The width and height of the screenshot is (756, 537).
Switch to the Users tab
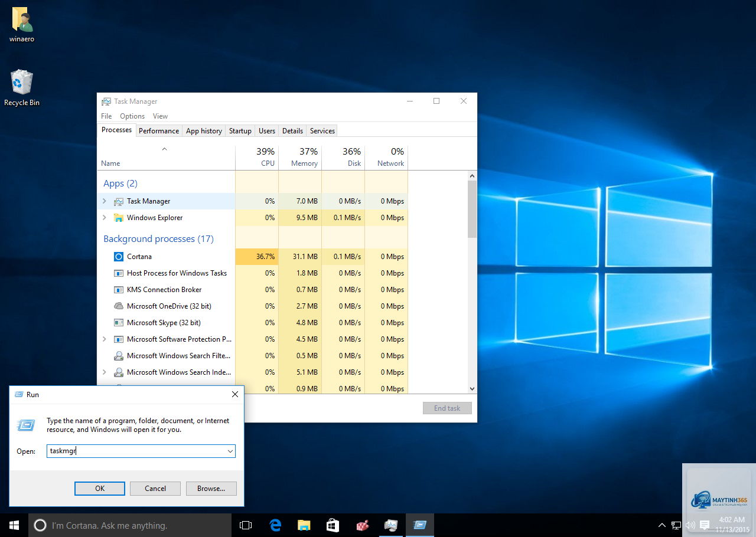(x=267, y=131)
